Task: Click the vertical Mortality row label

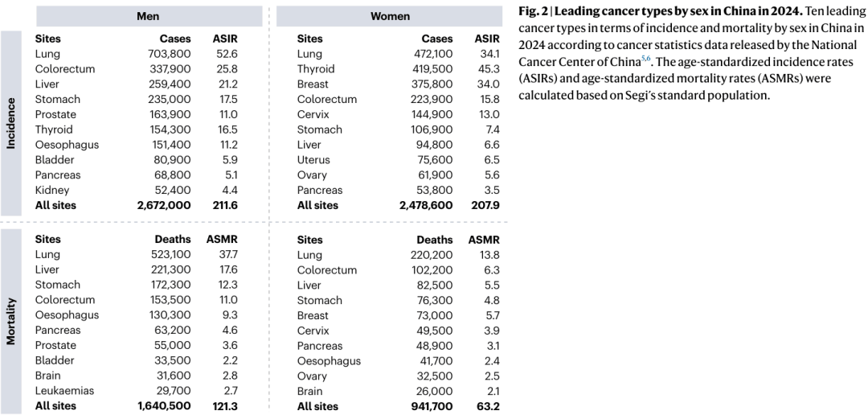Action: [x=10, y=322]
